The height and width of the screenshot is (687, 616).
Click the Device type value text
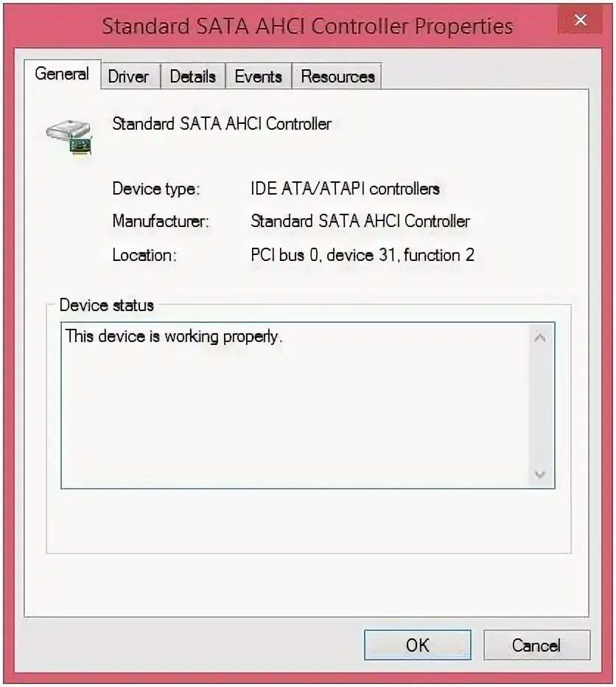346,189
